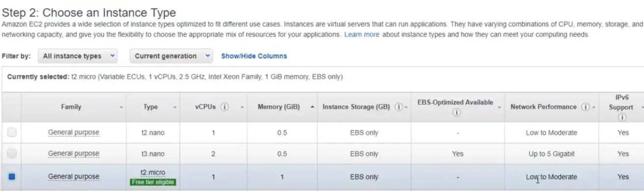Click General purpose in t2.nano row
This screenshot has width=644, height=191.
click(74, 133)
